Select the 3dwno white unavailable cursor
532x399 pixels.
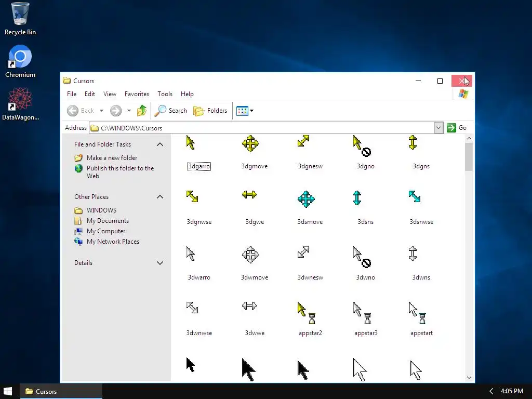click(x=362, y=257)
